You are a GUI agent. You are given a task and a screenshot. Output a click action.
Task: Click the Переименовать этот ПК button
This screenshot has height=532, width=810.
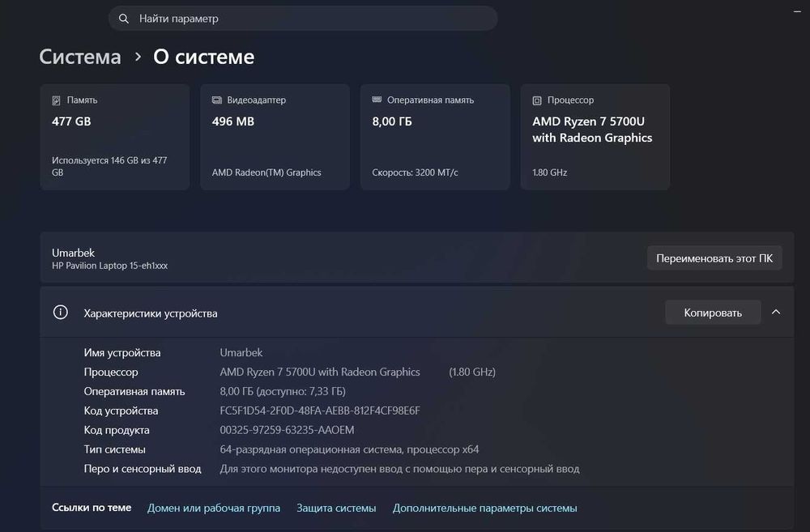point(714,257)
